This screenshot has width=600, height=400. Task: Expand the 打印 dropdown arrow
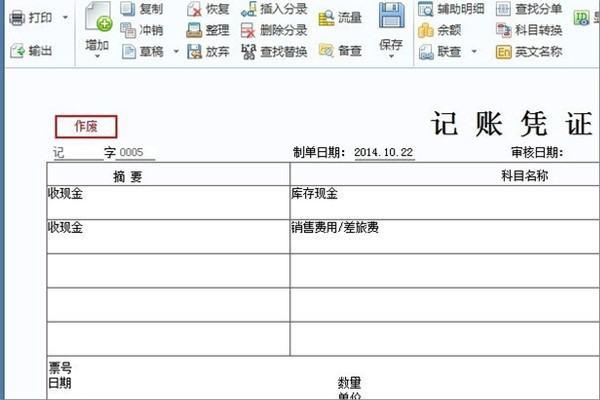(x=66, y=17)
